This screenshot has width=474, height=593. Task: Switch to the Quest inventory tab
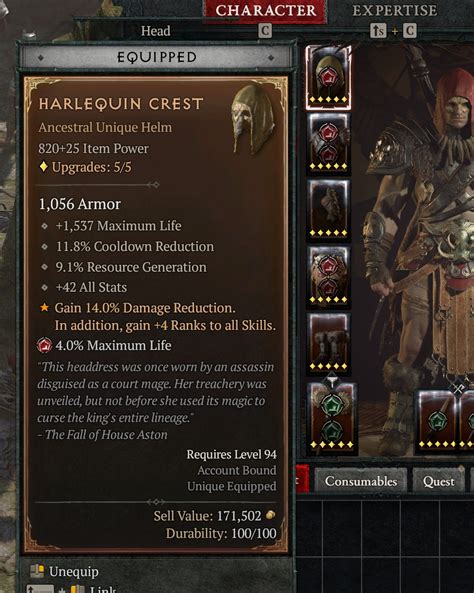(x=438, y=481)
